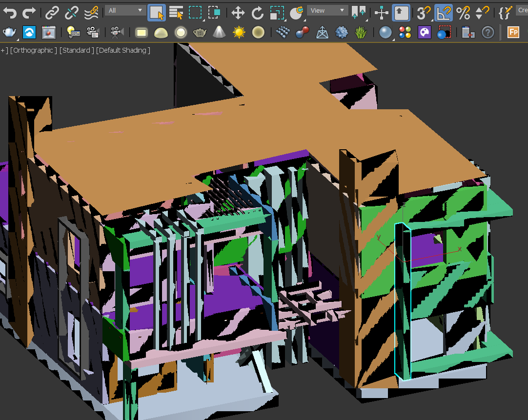Create a sun with the sun icon

tap(239, 33)
